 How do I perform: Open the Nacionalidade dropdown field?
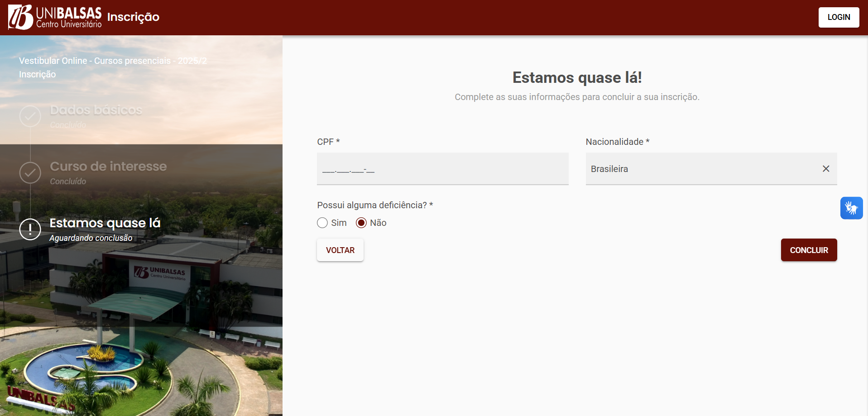click(702, 169)
